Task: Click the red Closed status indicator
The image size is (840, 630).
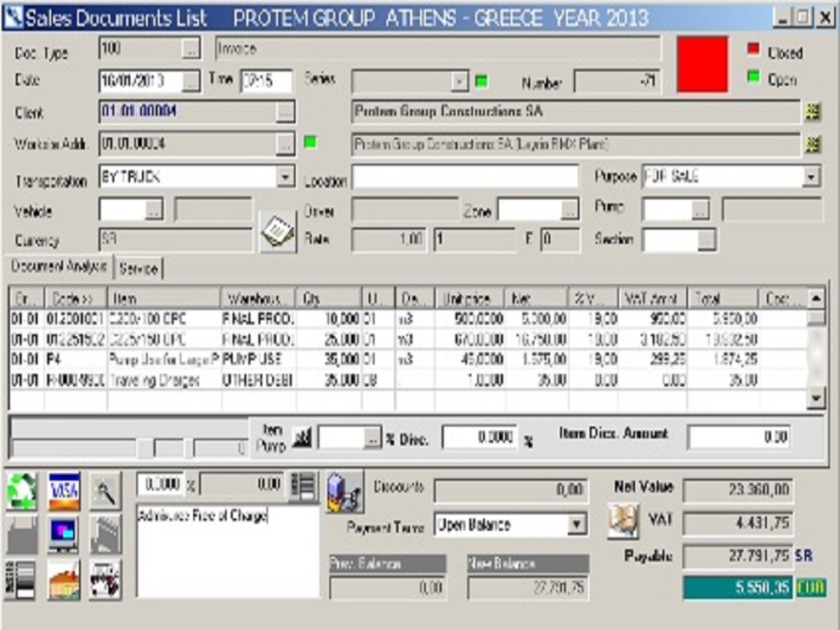Action: click(x=753, y=50)
